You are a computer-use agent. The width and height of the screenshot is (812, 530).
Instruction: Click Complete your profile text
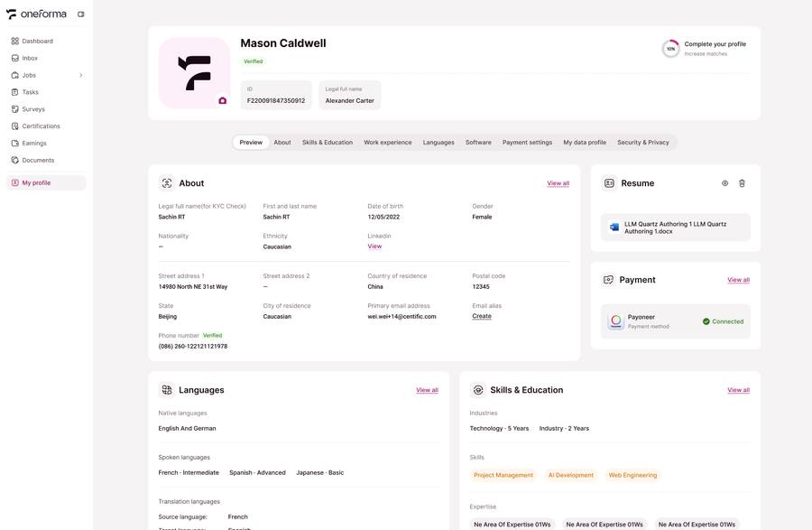pyautogui.click(x=715, y=44)
